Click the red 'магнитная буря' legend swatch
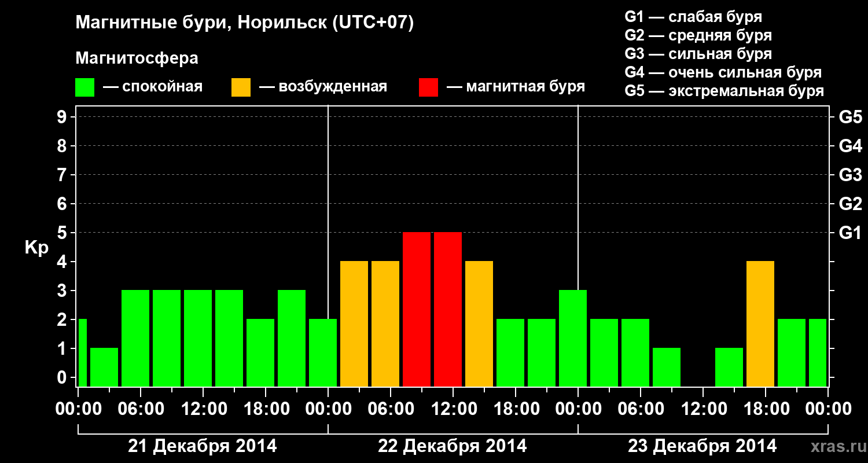868x463 pixels. coord(429,87)
